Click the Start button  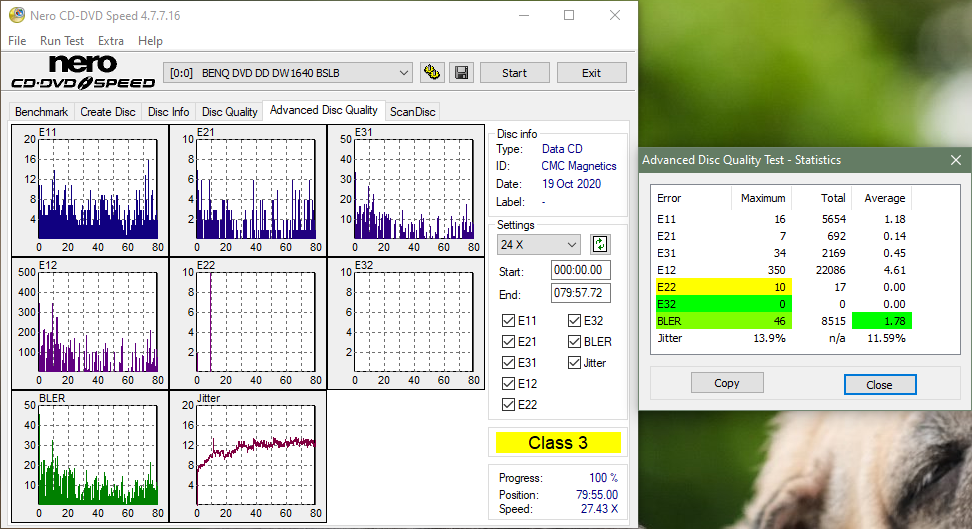click(515, 73)
